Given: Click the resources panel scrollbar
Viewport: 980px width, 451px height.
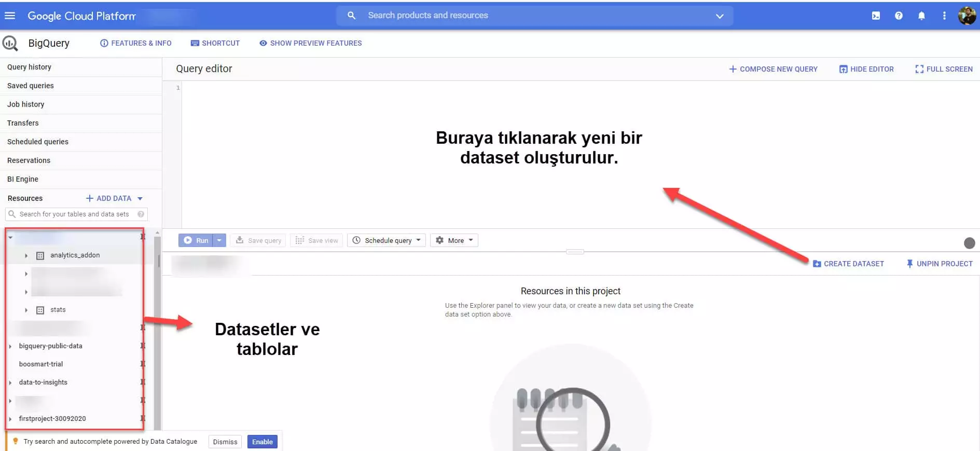Looking at the screenshot, I should pos(157,332).
